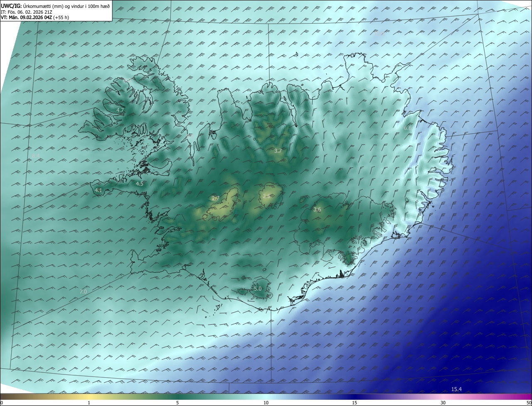This screenshot has width=532, height=406.
Task: Click the 7.0 value label over the sea
Action: point(83,292)
